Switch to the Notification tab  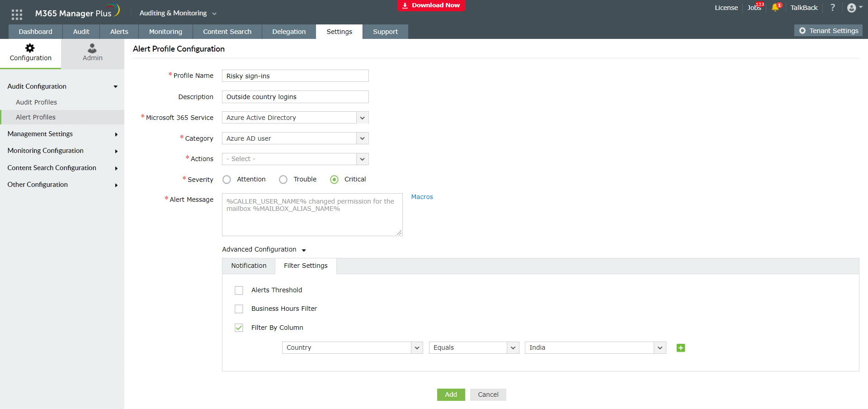click(248, 266)
